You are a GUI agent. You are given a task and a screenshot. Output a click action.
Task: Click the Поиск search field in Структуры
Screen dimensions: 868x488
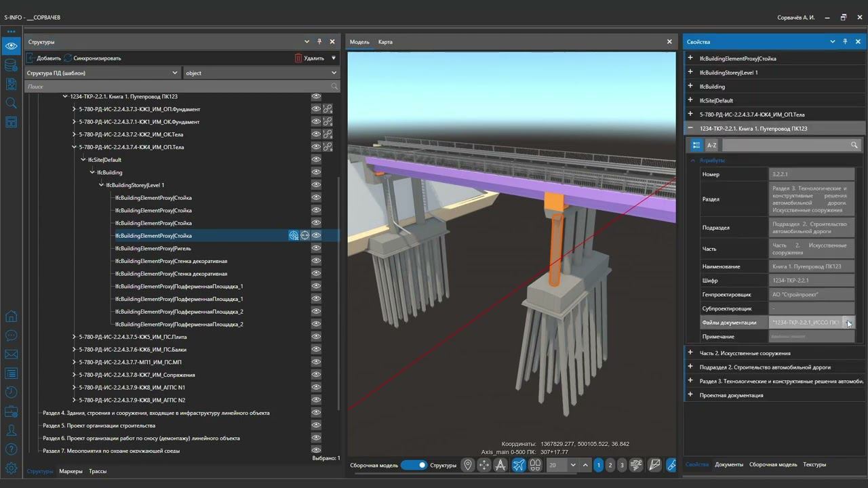point(176,87)
